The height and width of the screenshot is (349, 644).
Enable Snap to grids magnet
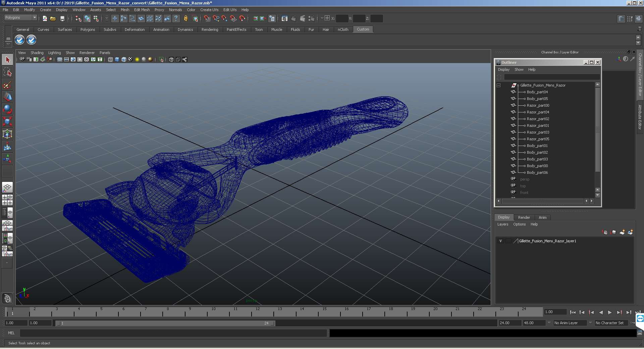[x=207, y=18]
